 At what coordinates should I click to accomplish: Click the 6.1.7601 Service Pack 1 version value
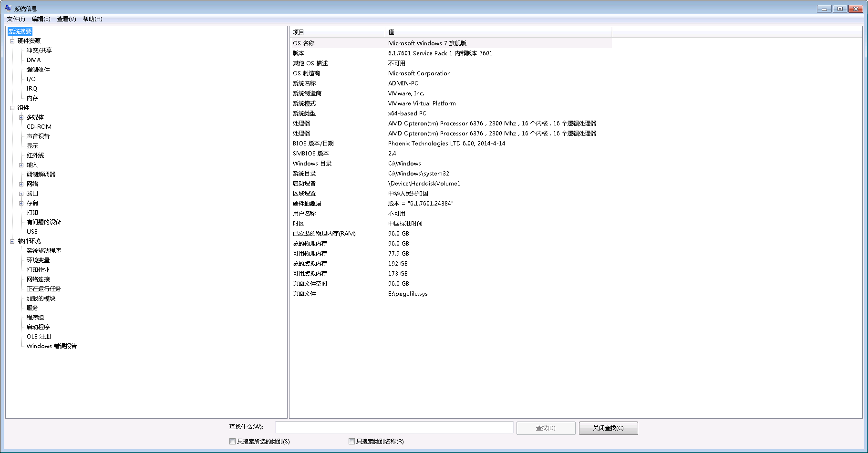440,53
